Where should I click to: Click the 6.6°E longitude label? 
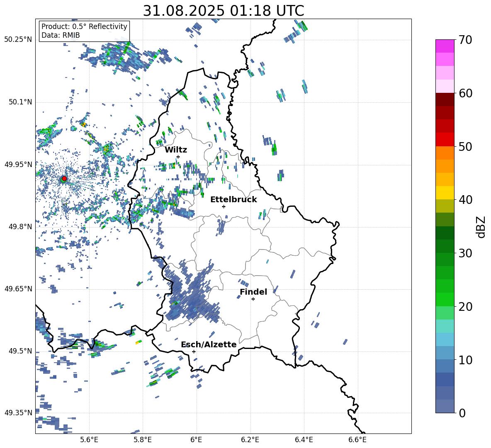pos(357,440)
